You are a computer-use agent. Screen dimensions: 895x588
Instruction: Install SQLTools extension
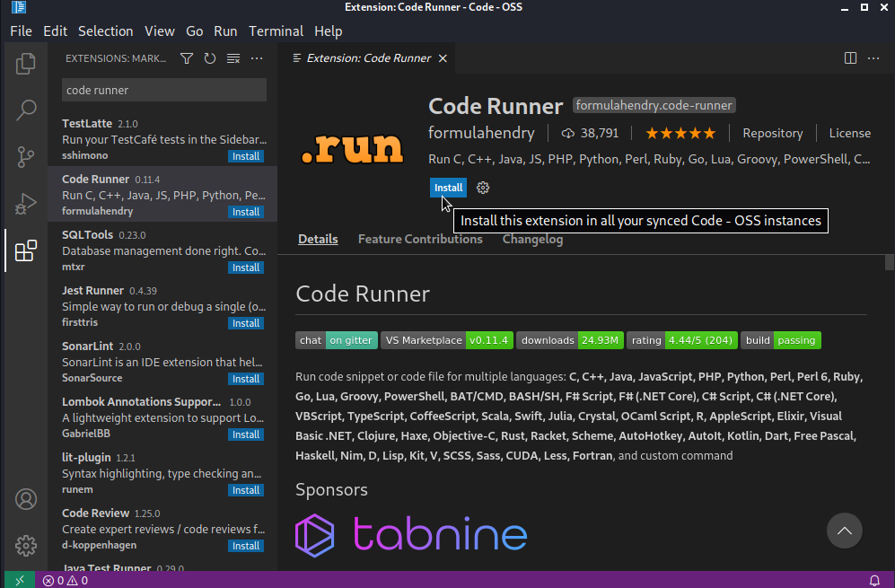pos(246,268)
